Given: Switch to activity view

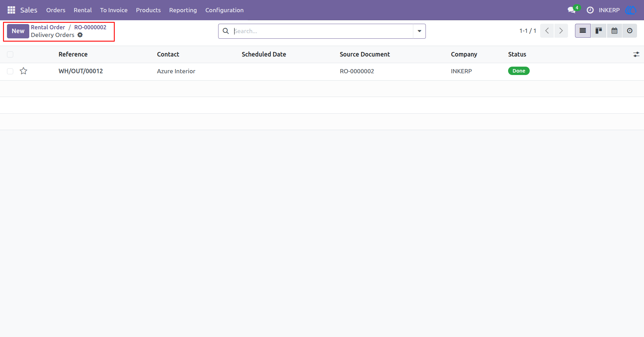Looking at the screenshot, I should (x=630, y=31).
